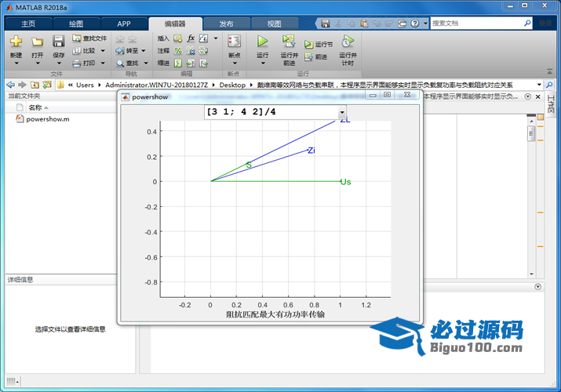
Task: Click the decrease indent icon
Action: tap(203, 64)
